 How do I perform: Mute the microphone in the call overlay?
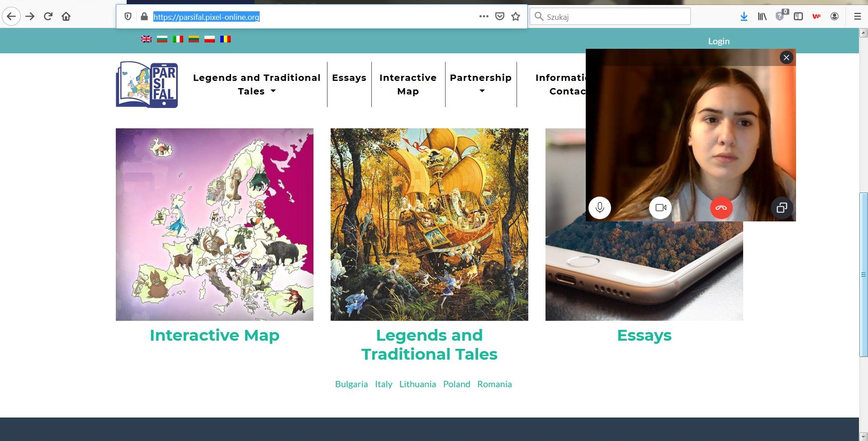600,208
